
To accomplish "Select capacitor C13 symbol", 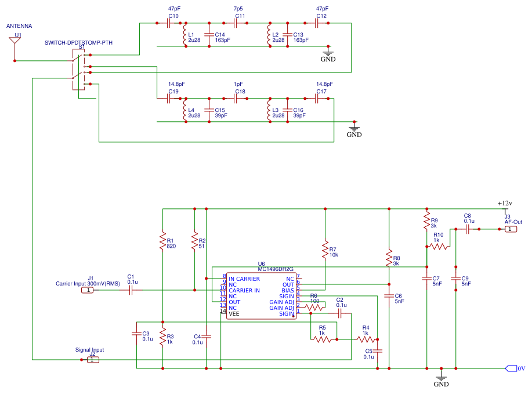I will coord(287,35).
